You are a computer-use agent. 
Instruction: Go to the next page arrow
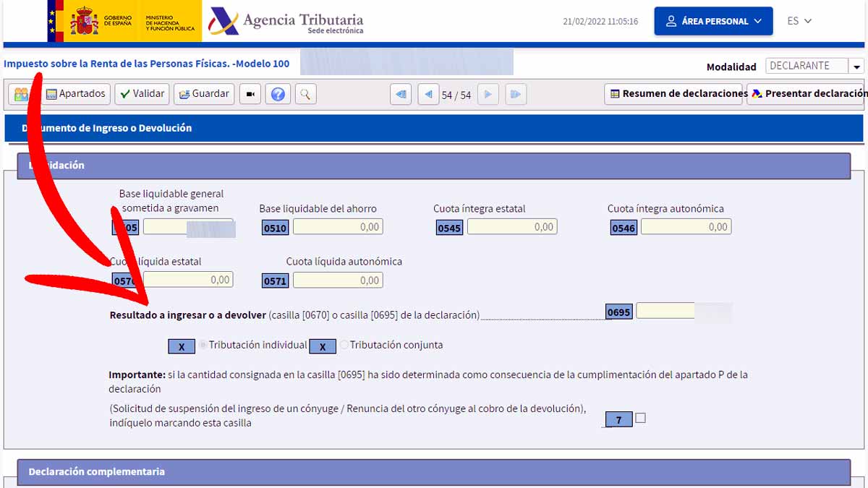488,95
